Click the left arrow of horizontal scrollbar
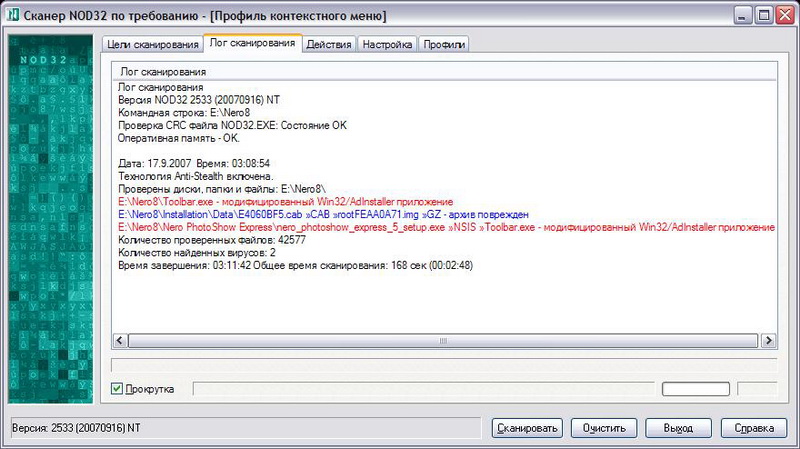This screenshot has height=449, width=800. tap(120, 340)
